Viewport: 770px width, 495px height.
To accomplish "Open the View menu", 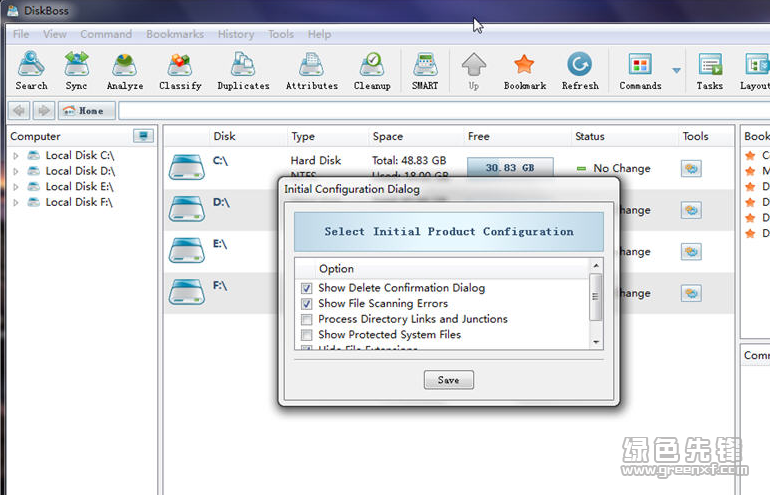I will [x=55, y=34].
